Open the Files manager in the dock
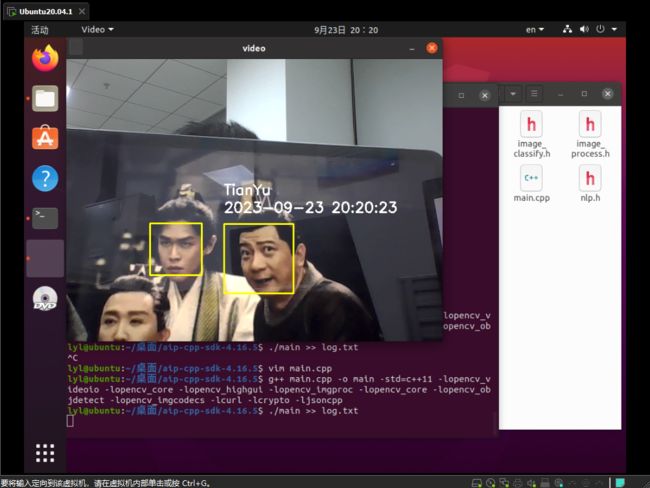This screenshot has height=488, width=650. coord(45,98)
